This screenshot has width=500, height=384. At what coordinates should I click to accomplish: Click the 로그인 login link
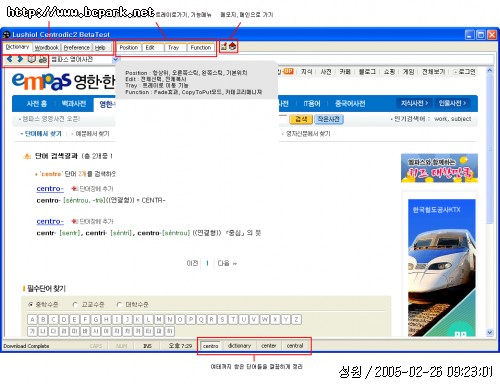tap(466, 72)
